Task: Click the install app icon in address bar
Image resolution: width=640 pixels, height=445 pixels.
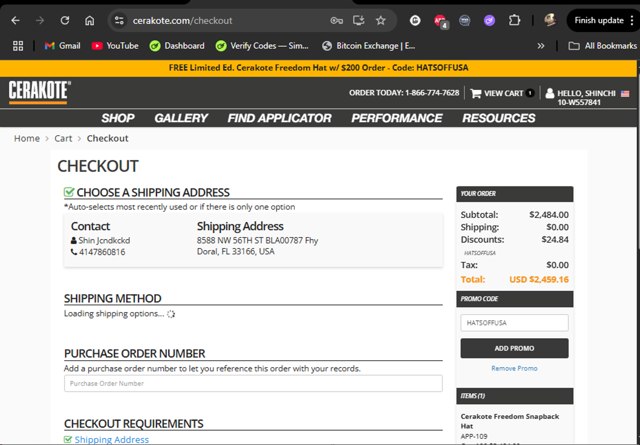Action: pyautogui.click(x=358, y=20)
